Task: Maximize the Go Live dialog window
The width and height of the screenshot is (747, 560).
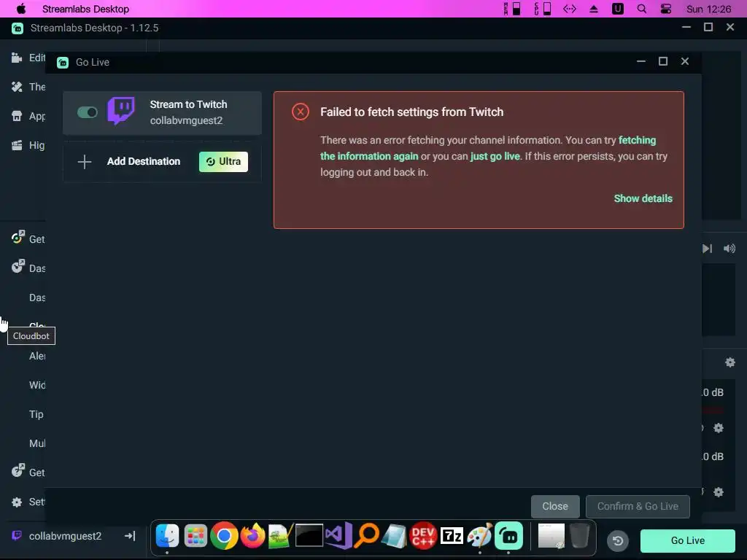Action: pos(662,61)
